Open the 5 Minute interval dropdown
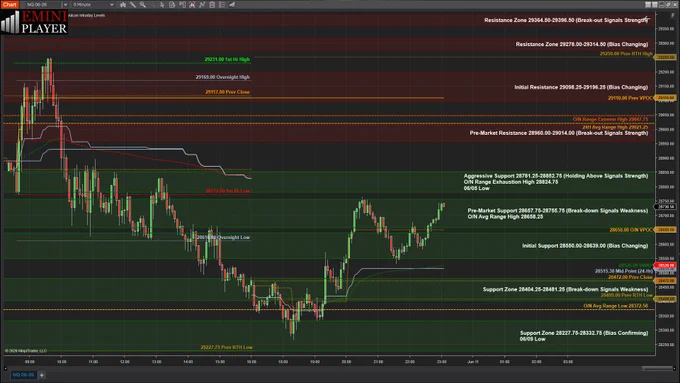The height and width of the screenshot is (383, 680). 92,4
